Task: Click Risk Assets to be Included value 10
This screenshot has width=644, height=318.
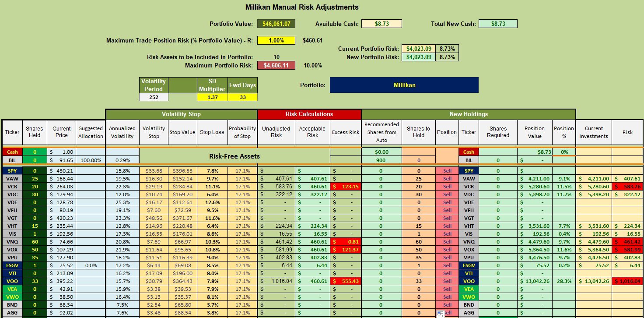Action: click(x=276, y=57)
